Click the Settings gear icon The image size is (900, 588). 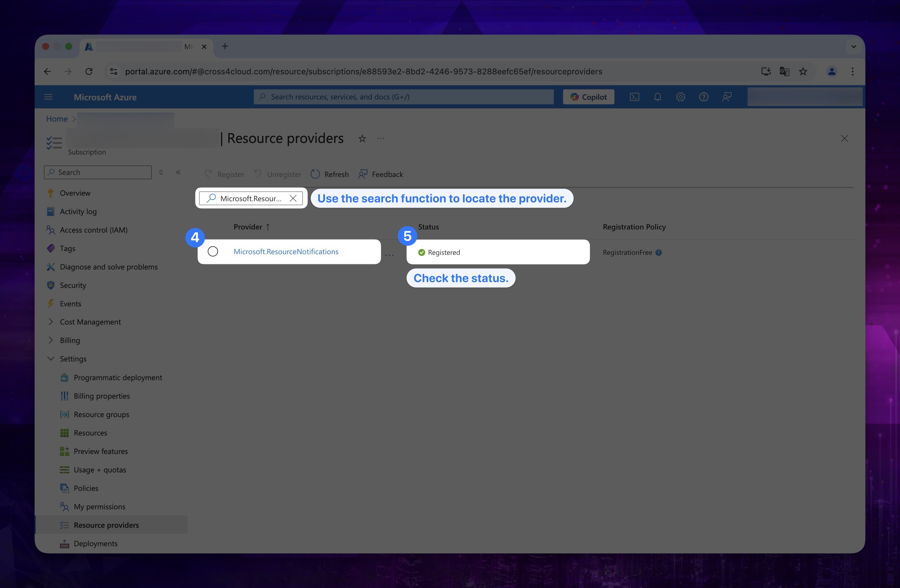click(x=680, y=97)
